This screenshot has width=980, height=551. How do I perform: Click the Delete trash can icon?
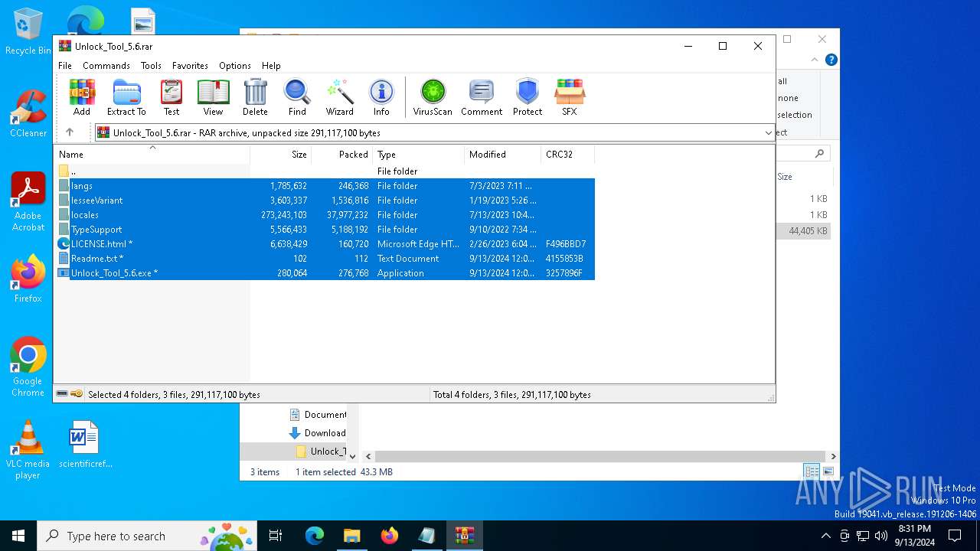tap(255, 97)
